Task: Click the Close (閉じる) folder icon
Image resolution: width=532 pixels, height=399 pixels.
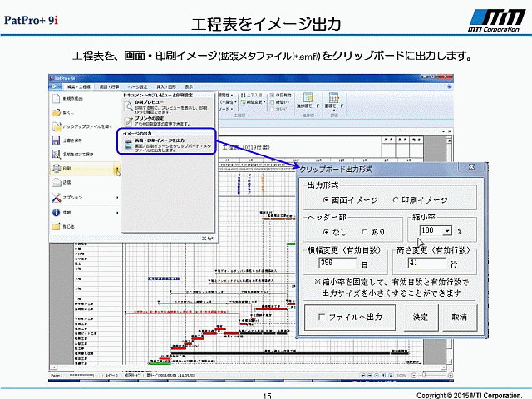Action: tap(56, 226)
